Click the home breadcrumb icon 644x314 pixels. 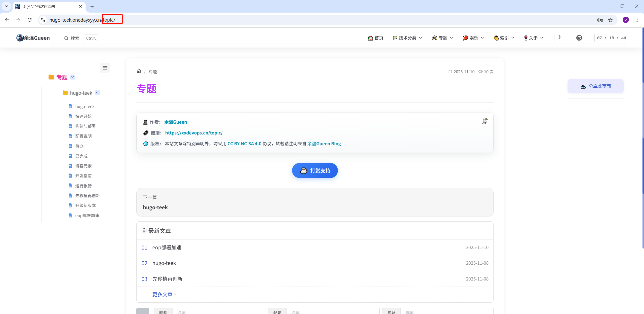tap(139, 71)
